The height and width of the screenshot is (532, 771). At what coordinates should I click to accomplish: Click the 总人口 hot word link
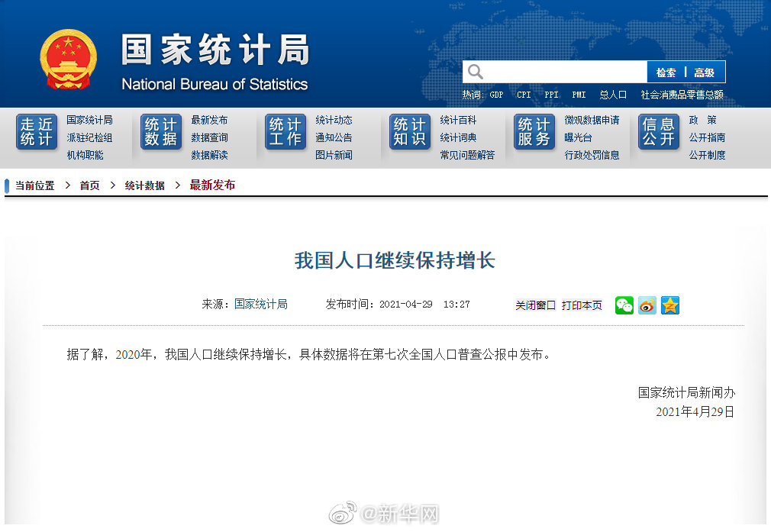tap(612, 94)
